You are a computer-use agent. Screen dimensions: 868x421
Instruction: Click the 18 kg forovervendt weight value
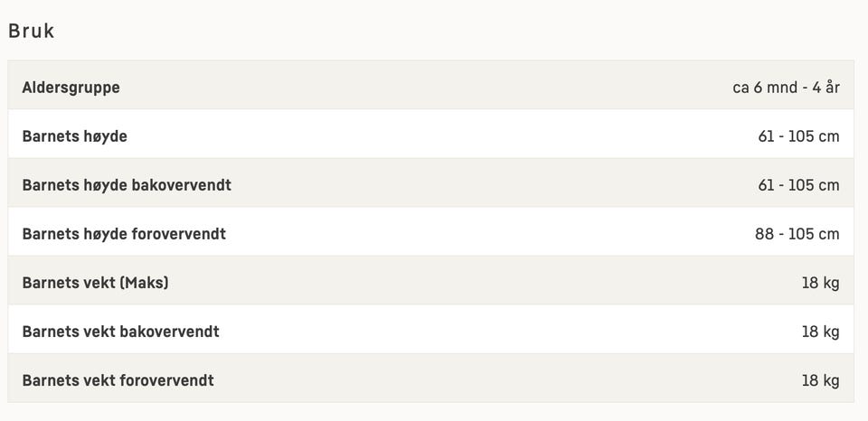coord(820,380)
